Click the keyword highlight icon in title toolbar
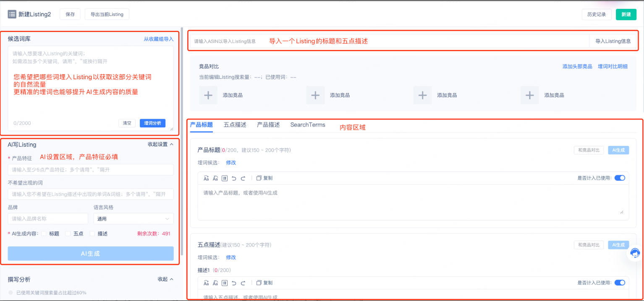The image size is (644, 301). click(x=225, y=178)
